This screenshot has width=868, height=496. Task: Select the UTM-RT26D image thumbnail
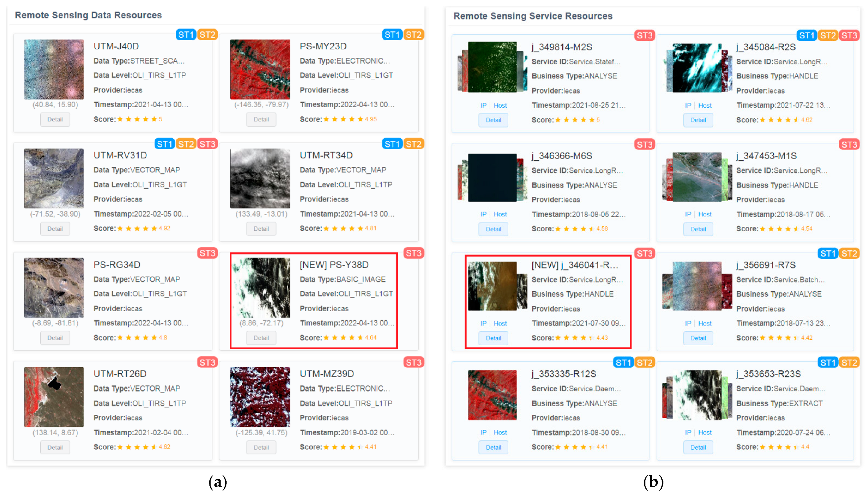[54, 397]
